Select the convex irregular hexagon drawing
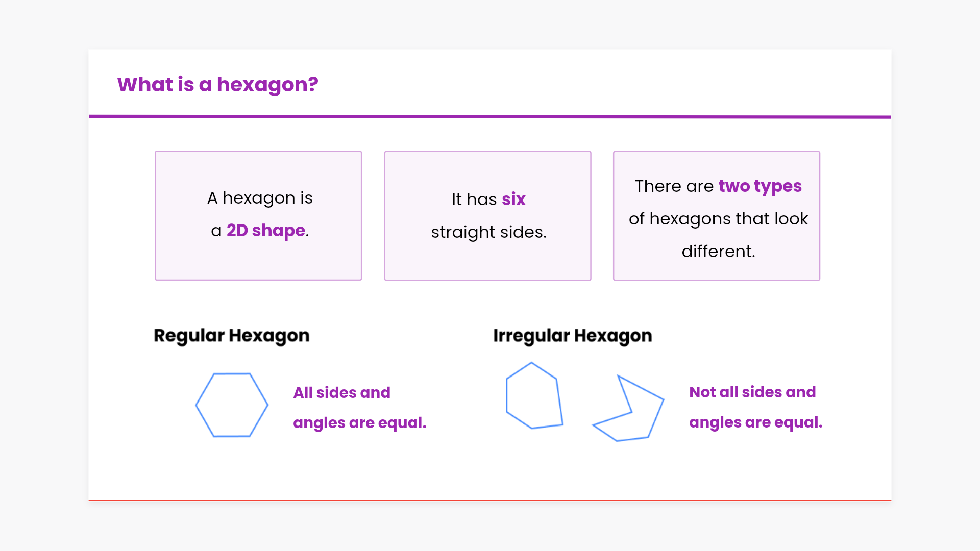 coord(534,396)
